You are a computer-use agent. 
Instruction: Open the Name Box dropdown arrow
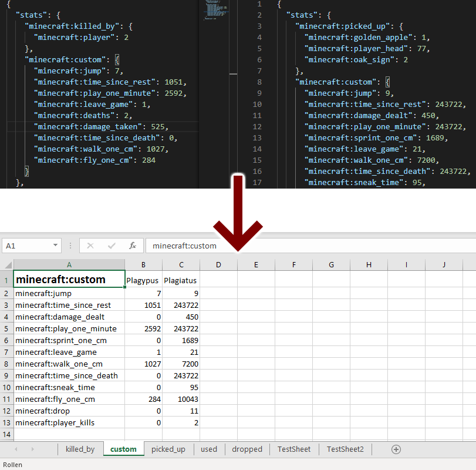coord(55,245)
